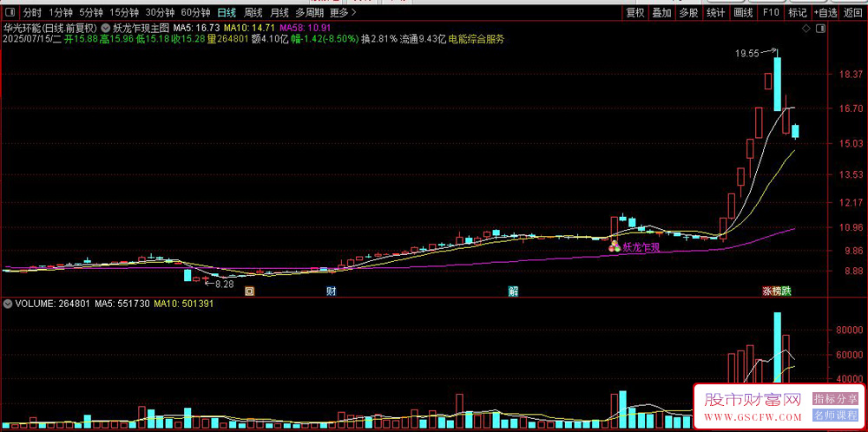Click the volume MA10: 501391 label
The height and width of the screenshot is (432, 868).
pos(184,304)
